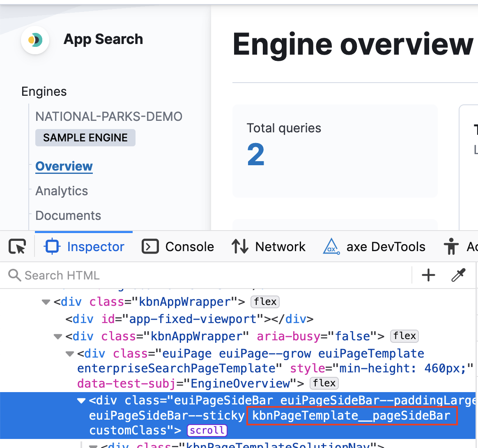This screenshot has width=478, height=448.
Task: Click the plus button to create new node
Action: 428,275
